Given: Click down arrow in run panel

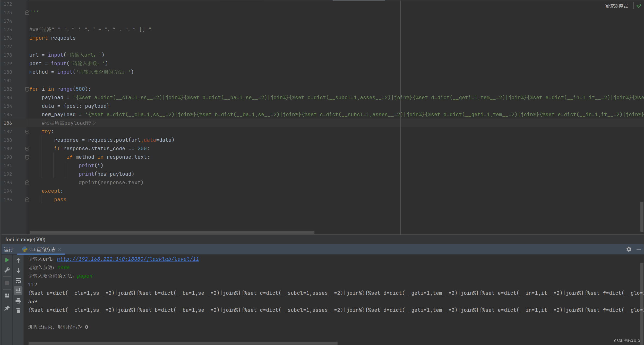Looking at the screenshot, I should click(18, 271).
